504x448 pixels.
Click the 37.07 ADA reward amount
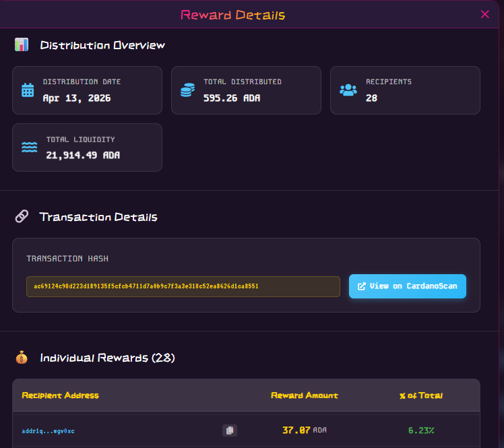[x=304, y=430]
